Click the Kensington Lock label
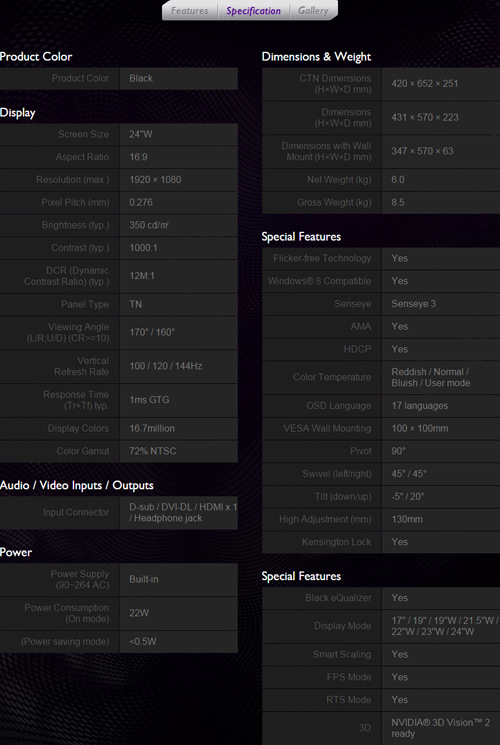 (336, 542)
